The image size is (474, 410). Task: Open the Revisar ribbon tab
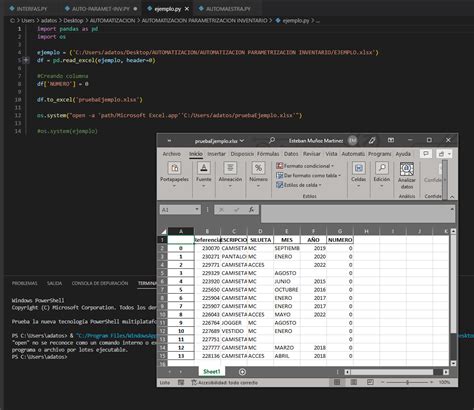point(312,154)
